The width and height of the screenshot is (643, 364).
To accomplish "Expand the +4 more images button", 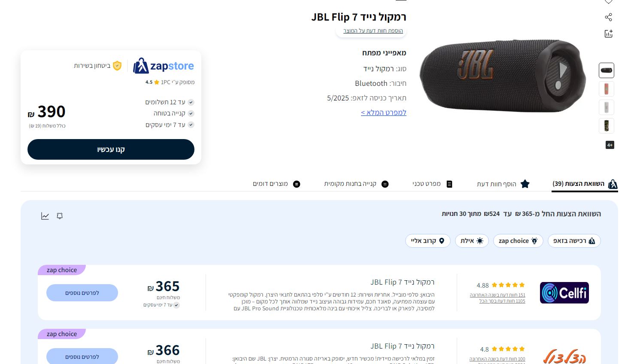I will tap(610, 145).
